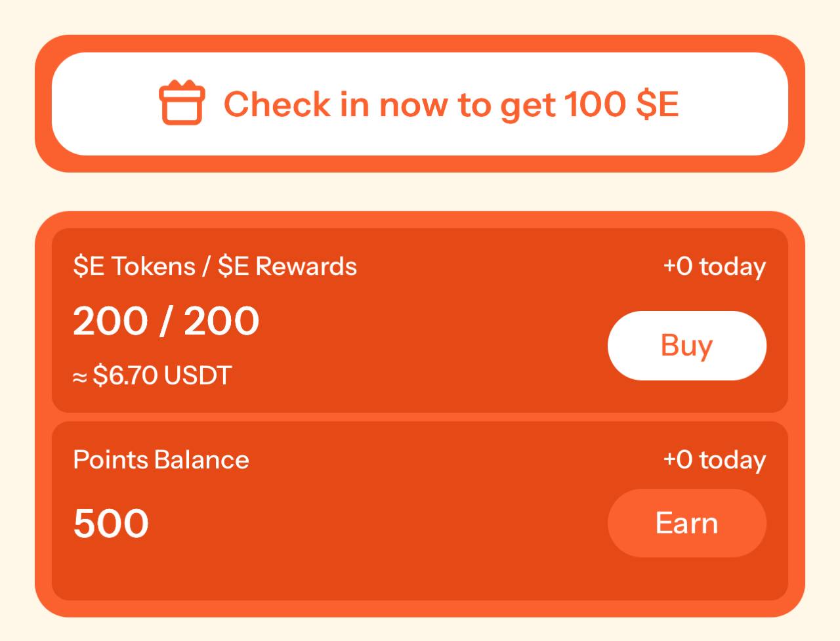The width and height of the screenshot is (840, 641).
Task: Click +0 today in the tokens card
Action: (x=714, y=266)
